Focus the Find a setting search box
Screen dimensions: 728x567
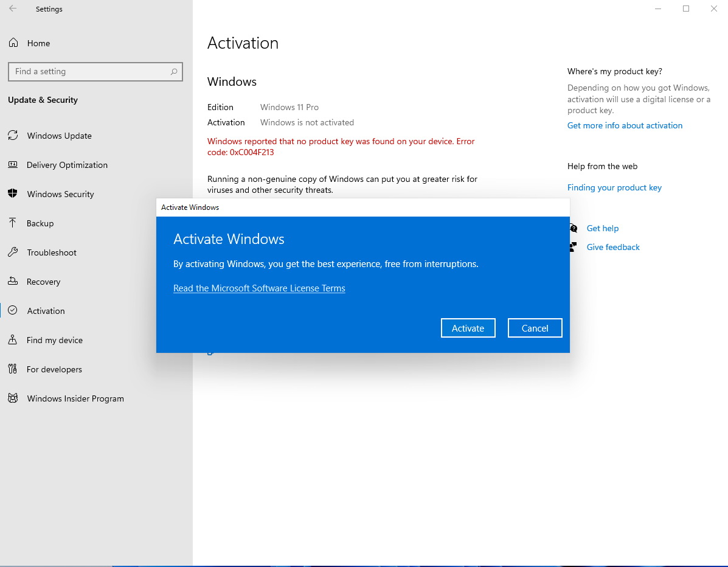(88, 72)
